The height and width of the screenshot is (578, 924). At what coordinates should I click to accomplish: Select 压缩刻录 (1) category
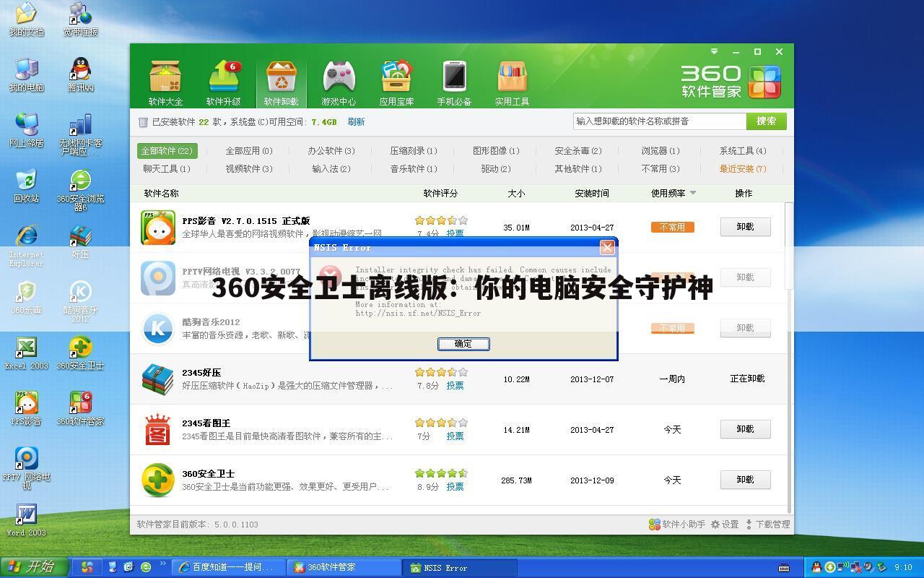414,151
